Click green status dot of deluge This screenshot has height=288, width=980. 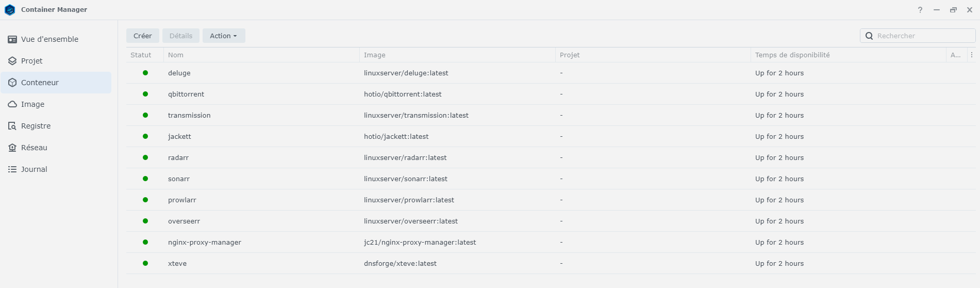(145, 73)
